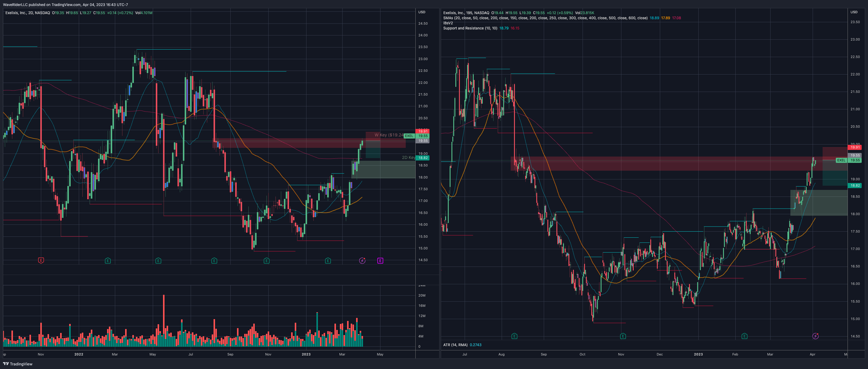This screenshot has width=868, height=369.
Task: Click the USD label on the left chart's price scale
Action: 422,12
